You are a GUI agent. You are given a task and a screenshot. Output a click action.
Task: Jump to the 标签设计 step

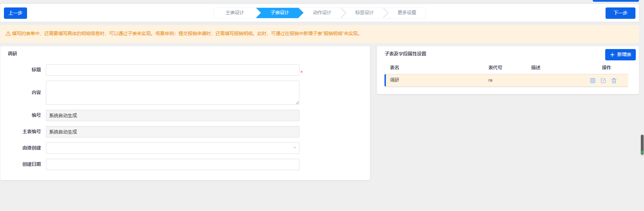(364, 13)
